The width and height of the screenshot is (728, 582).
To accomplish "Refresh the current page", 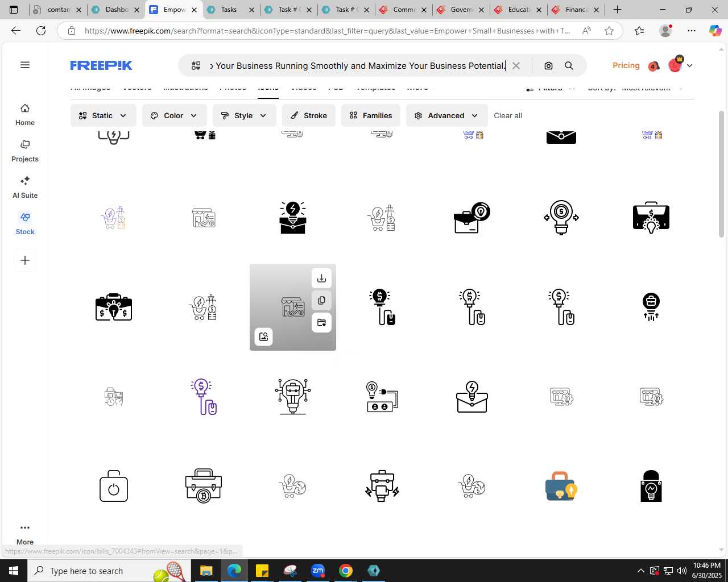I will tap(41, 31).
